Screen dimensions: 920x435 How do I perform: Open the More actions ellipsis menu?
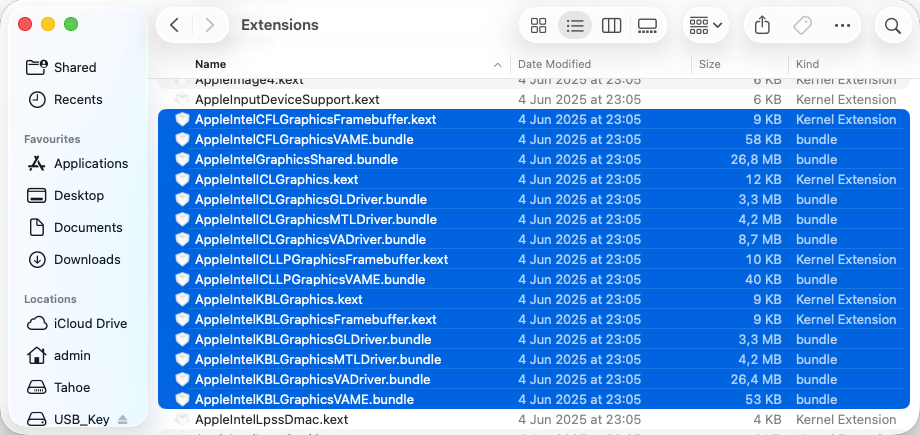842,25
